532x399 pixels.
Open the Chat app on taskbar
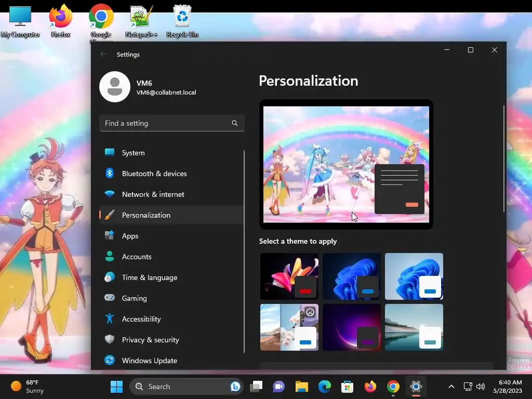278,387
